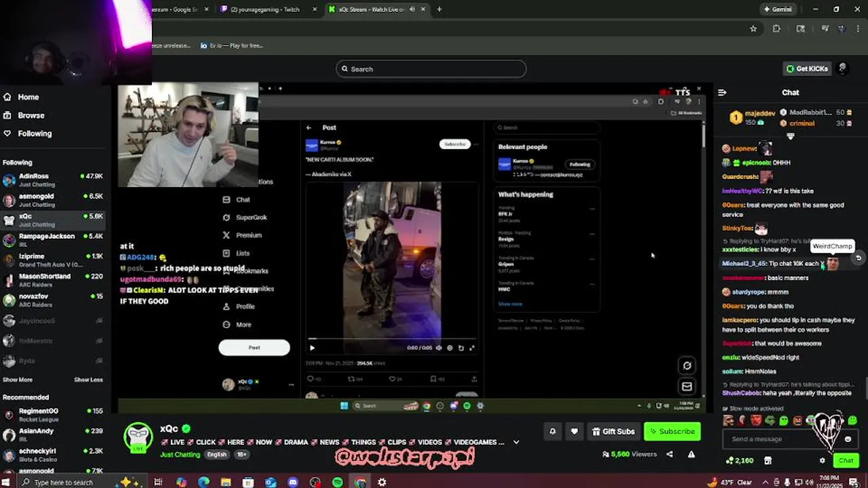
Task: Subscribe to xQc with the green button
Action: (x=672, y=431)
